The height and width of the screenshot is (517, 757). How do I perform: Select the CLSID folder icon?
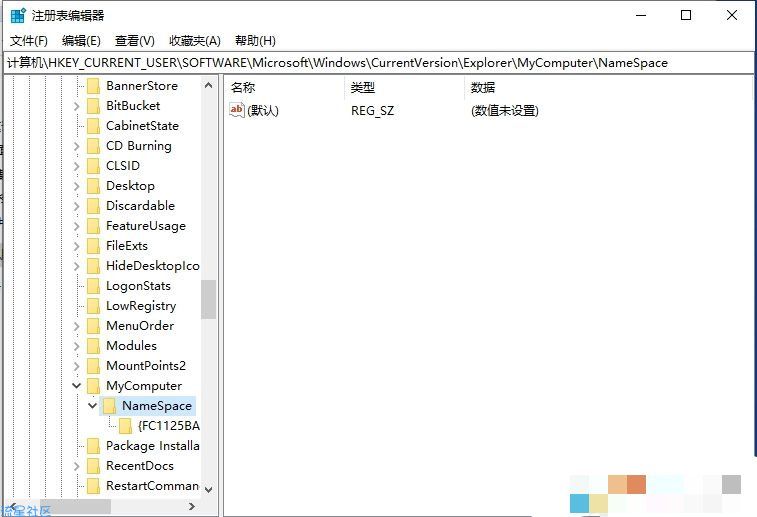click(93, 166)
